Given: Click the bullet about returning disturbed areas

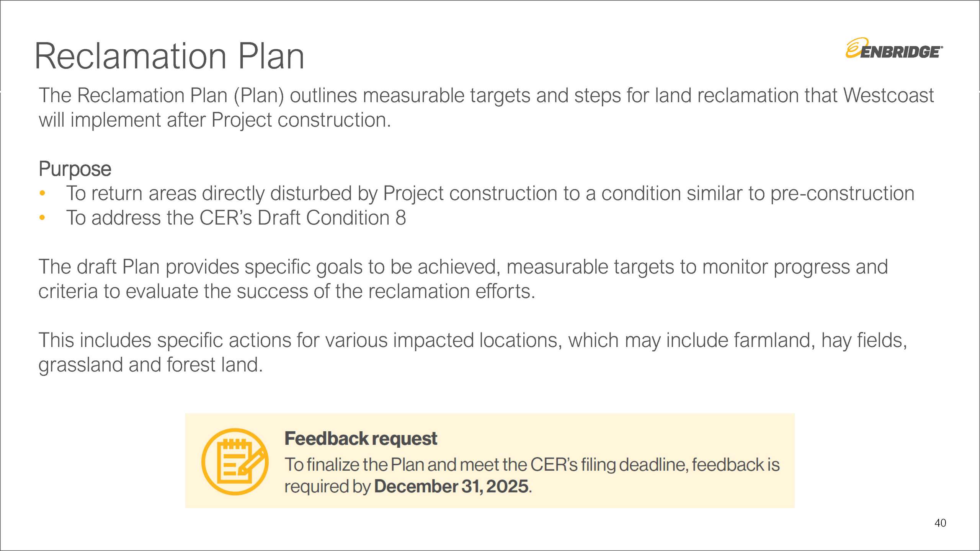Looking at the screenshot, I should [490, 193].
